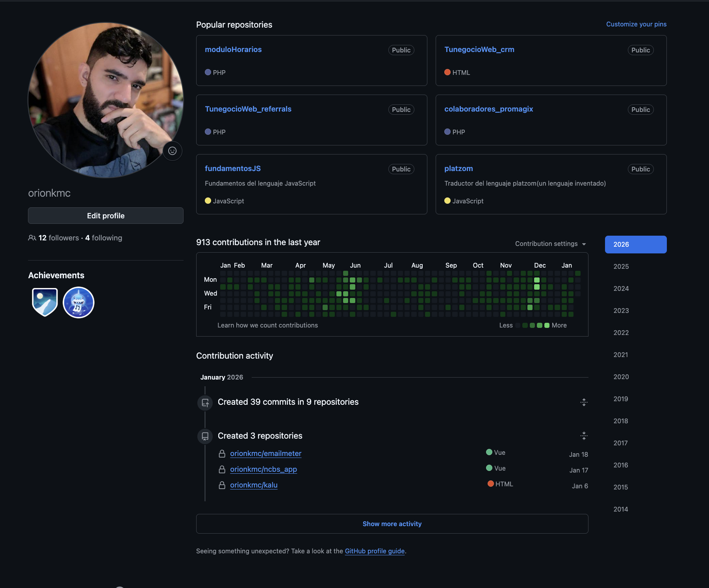Switch to the 2024 contributions year

click(x=620, y=288)
